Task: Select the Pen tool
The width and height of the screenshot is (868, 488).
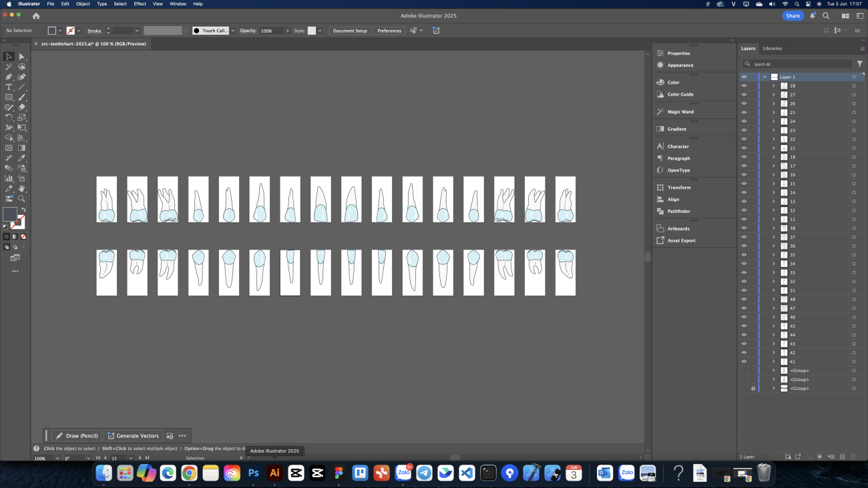Action: [x=9, y=77]
